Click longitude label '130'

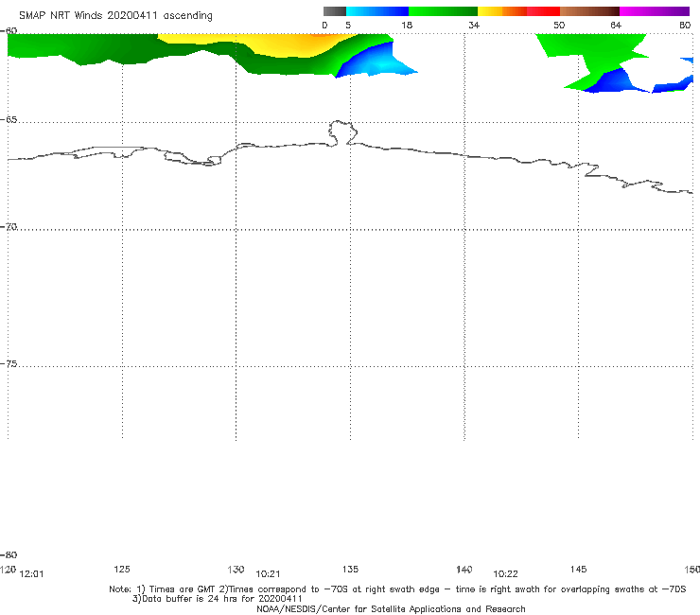click(x=236, y=570)
